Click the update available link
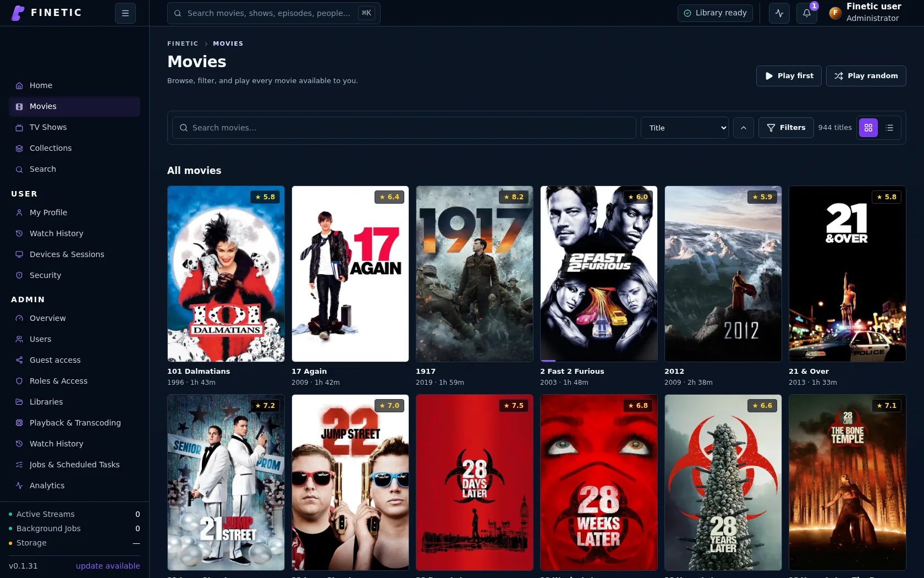The width and height of the screenshot is (924, 578). [x=108, y=566]
